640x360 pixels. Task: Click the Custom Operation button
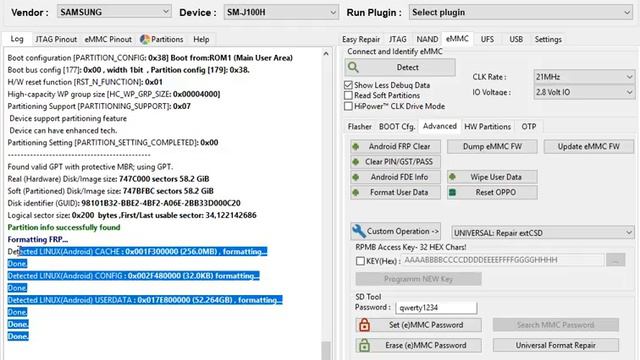click(x=396, y=231)
